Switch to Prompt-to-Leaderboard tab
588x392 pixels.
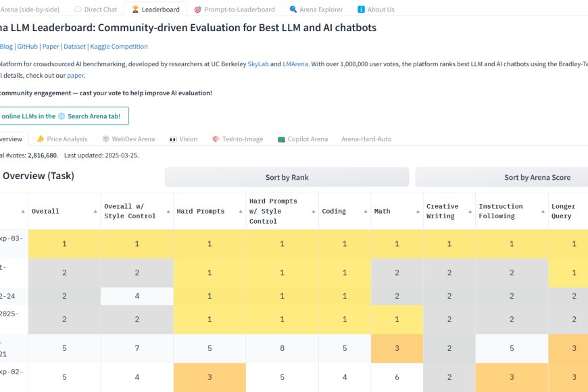(234, 9)
